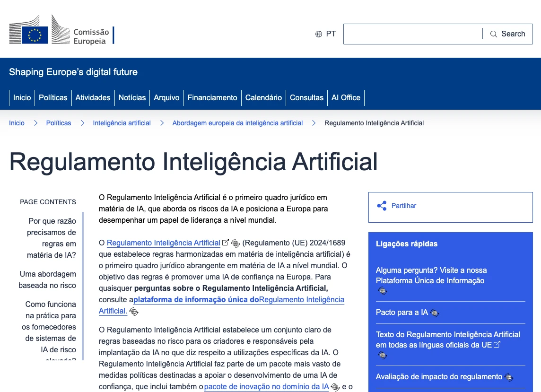The image size is (541, 392).
Task: Click the external link arrow after línguas oficiais da UE
Action: [x=496, y=344]
